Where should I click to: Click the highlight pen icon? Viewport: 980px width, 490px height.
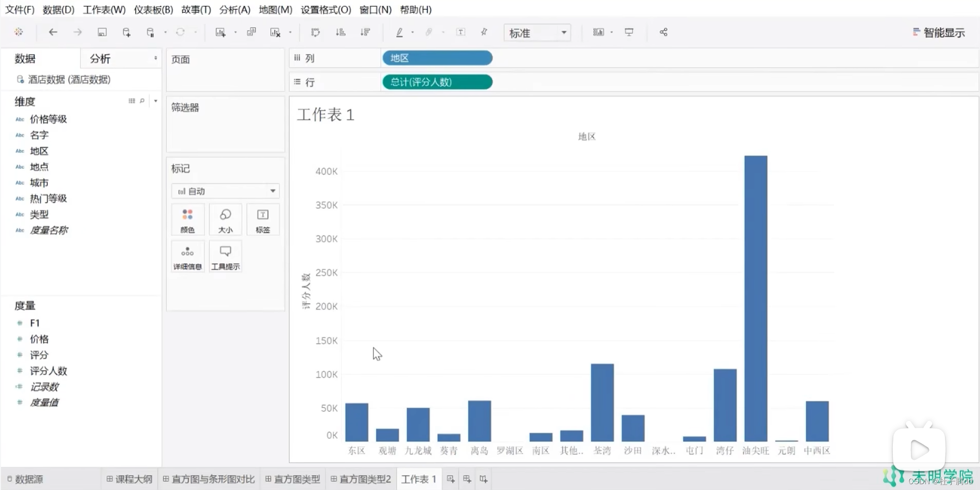coord(399,32)
